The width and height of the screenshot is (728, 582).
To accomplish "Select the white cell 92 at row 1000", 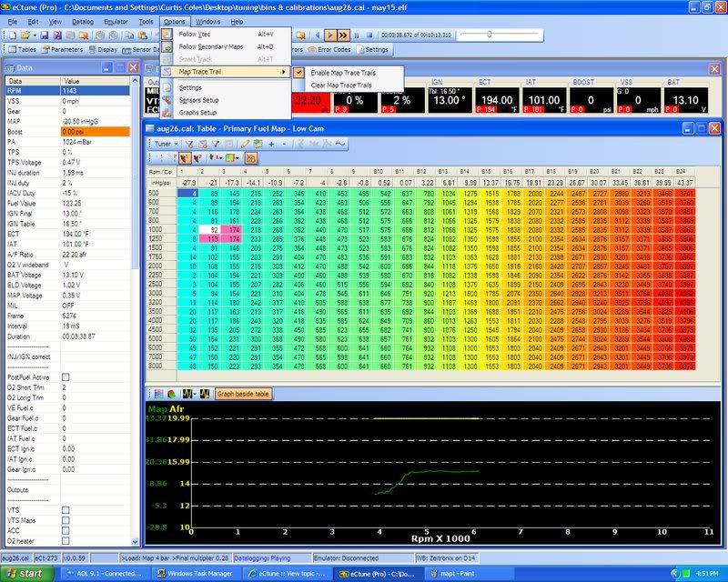I will point(210,229).
